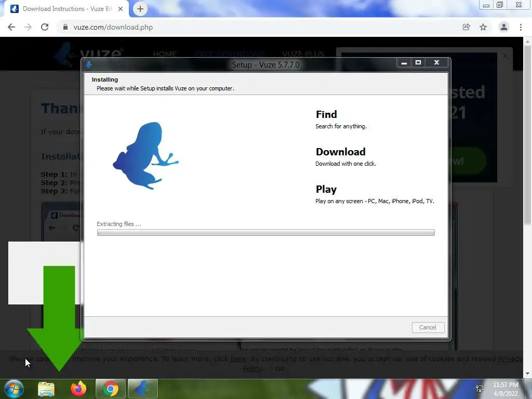Close the Vuze Setup window

[436, 63]
